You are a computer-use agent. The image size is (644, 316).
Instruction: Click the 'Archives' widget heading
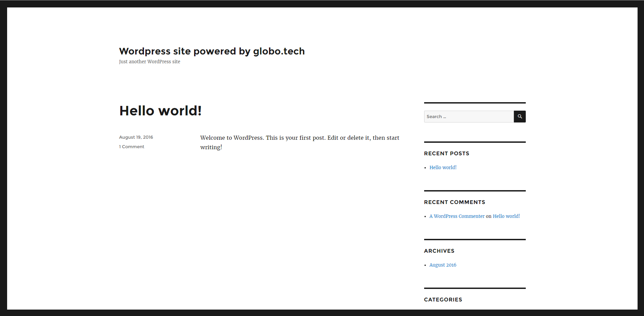click(x=439, y=251)
